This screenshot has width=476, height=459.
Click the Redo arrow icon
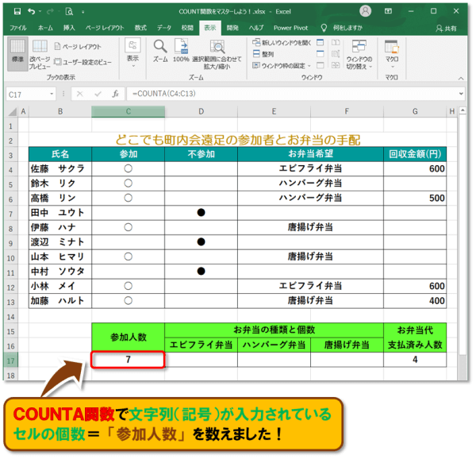coord(50,12)
